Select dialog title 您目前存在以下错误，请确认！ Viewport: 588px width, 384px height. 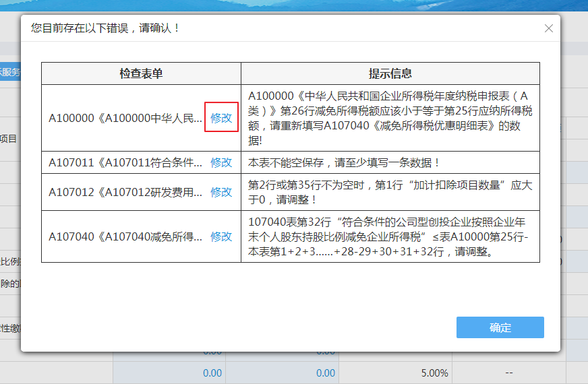106,28
